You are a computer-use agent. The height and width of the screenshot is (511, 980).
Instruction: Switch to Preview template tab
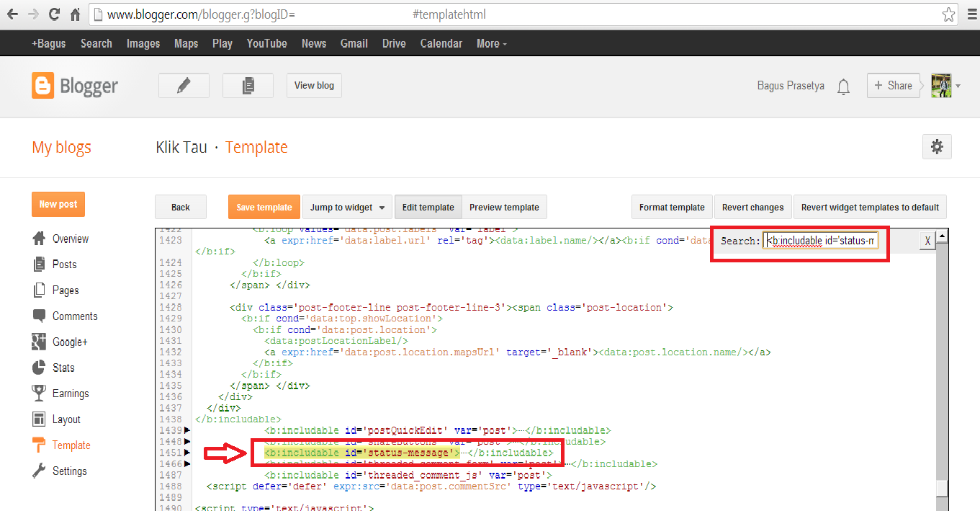click(x=504, y=208)
